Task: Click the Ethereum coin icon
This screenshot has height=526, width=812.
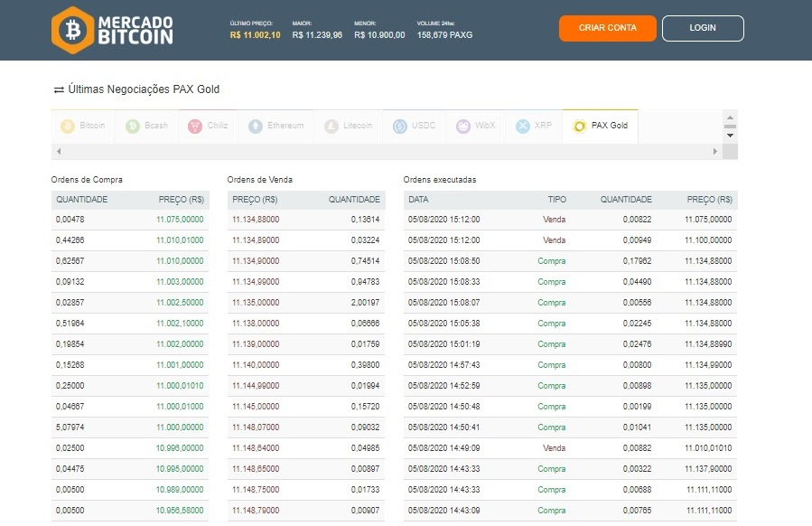Action: (x=256, y=126)
